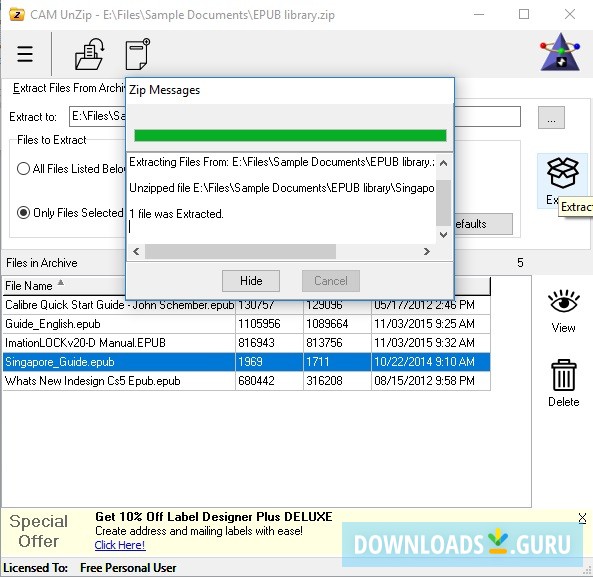Click the greyed Cancel button
Image resolution: width=593 pixels, height=577 pixels.
[331, 281]
